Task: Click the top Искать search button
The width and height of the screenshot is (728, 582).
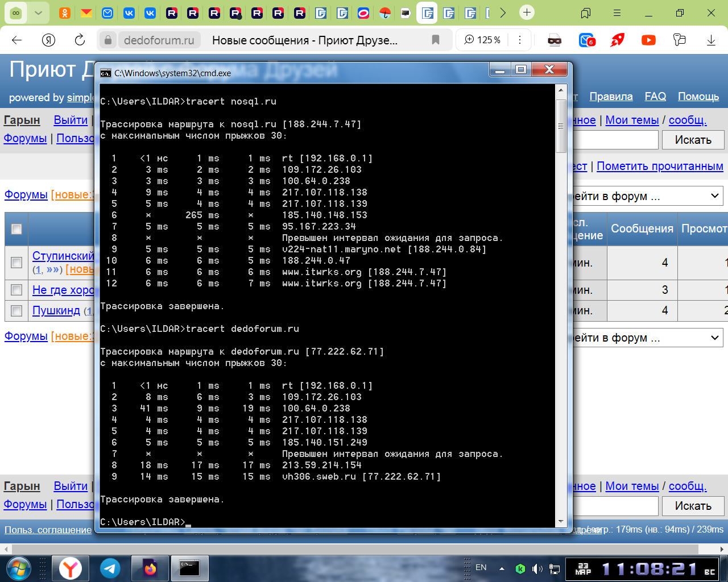Action: point(693,140)
